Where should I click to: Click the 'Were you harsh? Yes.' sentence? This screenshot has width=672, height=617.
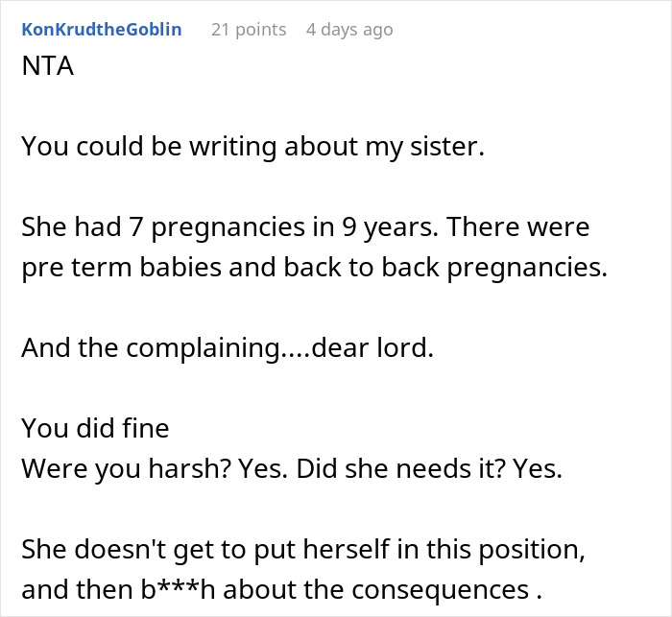point(155,468)
